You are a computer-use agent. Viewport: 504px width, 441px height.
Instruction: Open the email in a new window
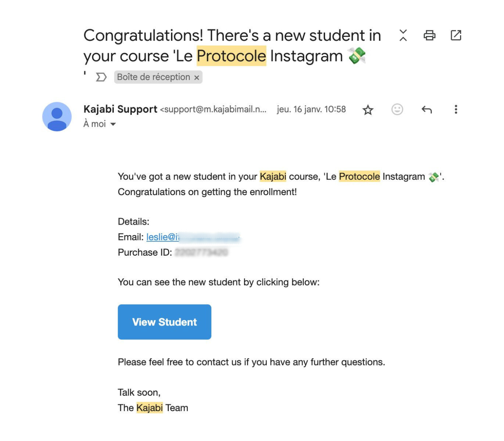[456, 35]
